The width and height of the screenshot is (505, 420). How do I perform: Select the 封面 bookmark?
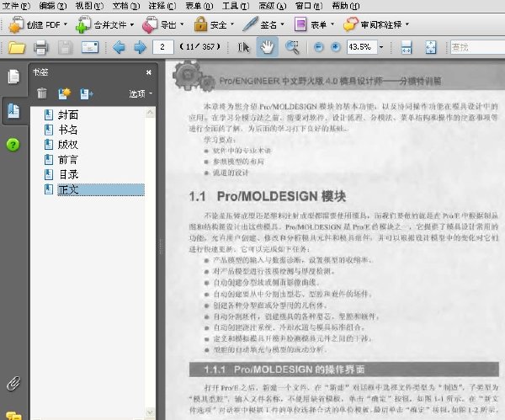68,114
